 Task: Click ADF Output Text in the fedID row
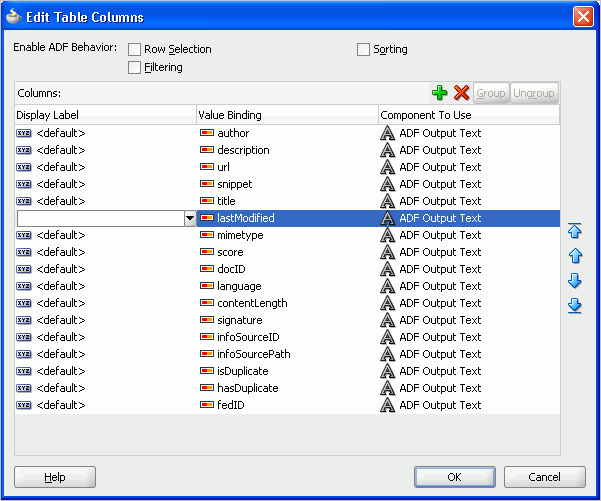point(440,405)
